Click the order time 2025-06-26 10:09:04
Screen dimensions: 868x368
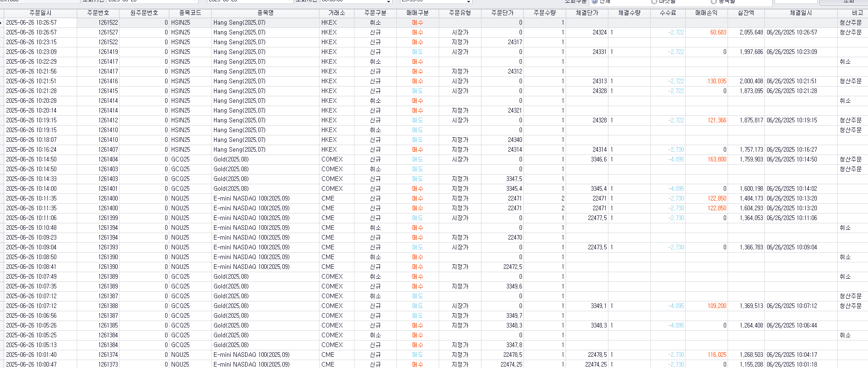[32, 248]
